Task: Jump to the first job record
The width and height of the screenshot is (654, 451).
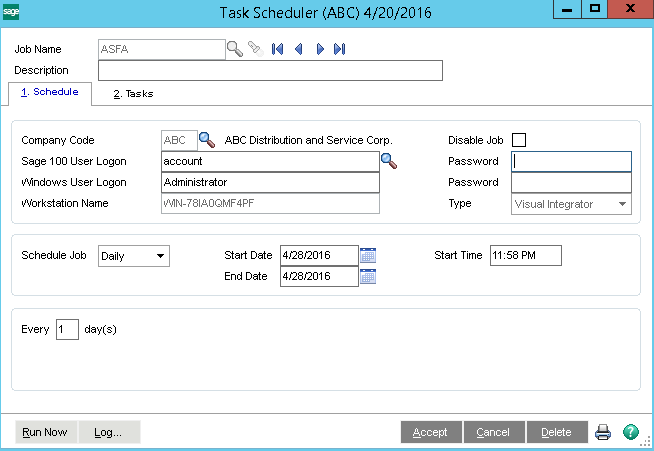Action: pos(277,48)
